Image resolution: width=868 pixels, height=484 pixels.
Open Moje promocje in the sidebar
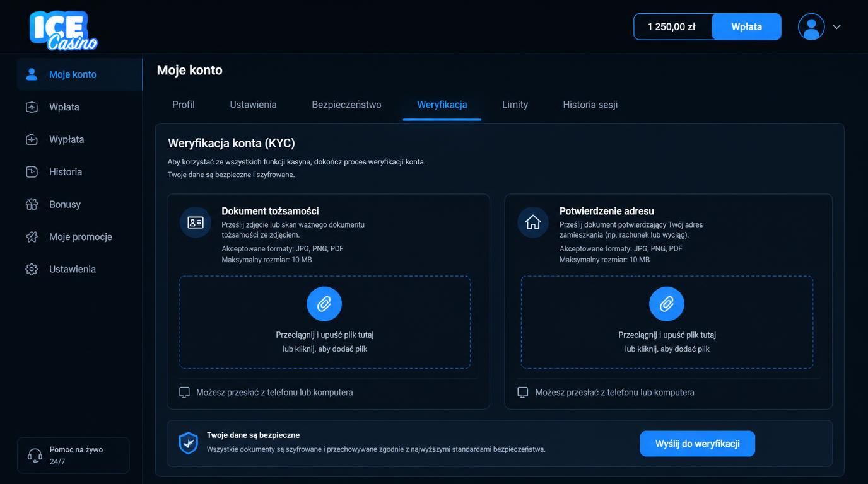tap(80, 237)
